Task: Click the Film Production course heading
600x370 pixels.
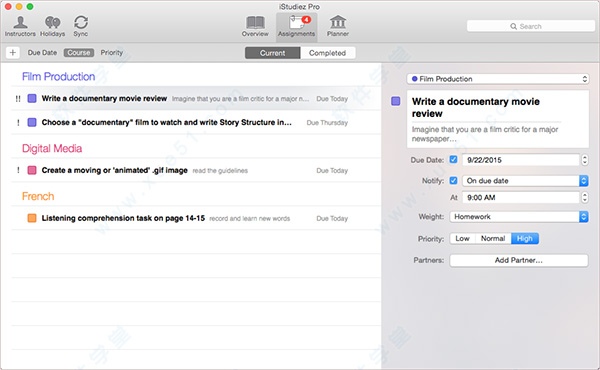Action: pos(59,77)
